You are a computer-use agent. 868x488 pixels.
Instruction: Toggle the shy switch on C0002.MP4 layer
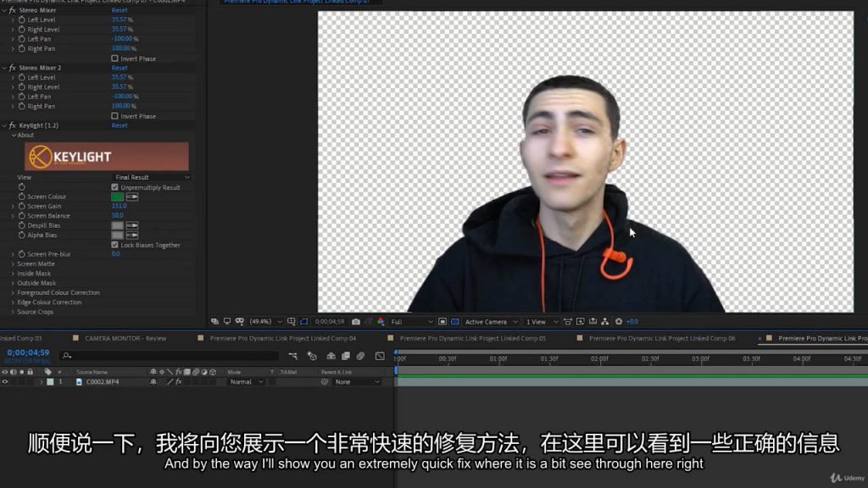[x=153, y=382]
